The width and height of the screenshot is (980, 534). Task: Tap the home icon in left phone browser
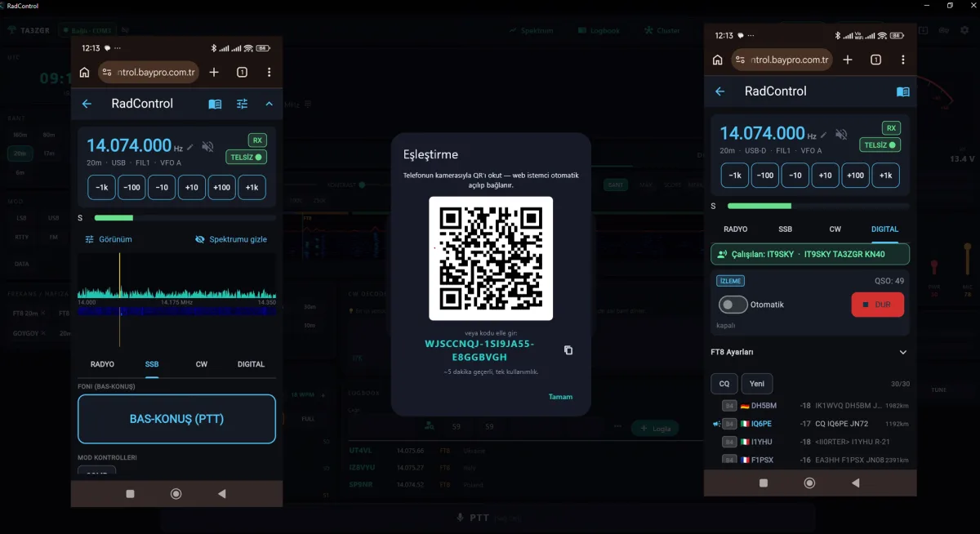[x=84, y=72]
